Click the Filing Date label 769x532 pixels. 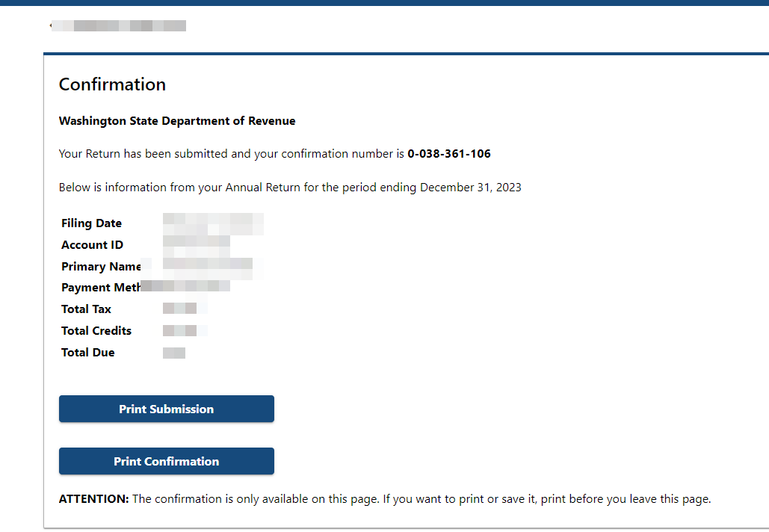(x=91, y=223)
